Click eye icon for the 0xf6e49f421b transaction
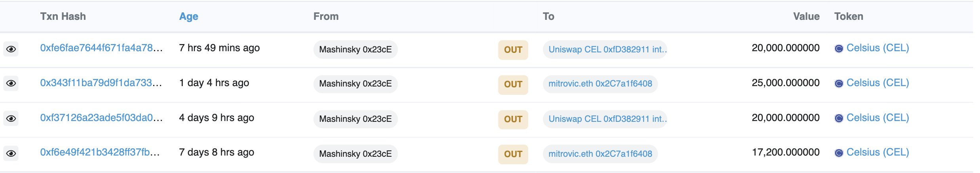Image resolution: width=980 pixels, height=173 pixels. pyautogui.click(x=11, y=153)
